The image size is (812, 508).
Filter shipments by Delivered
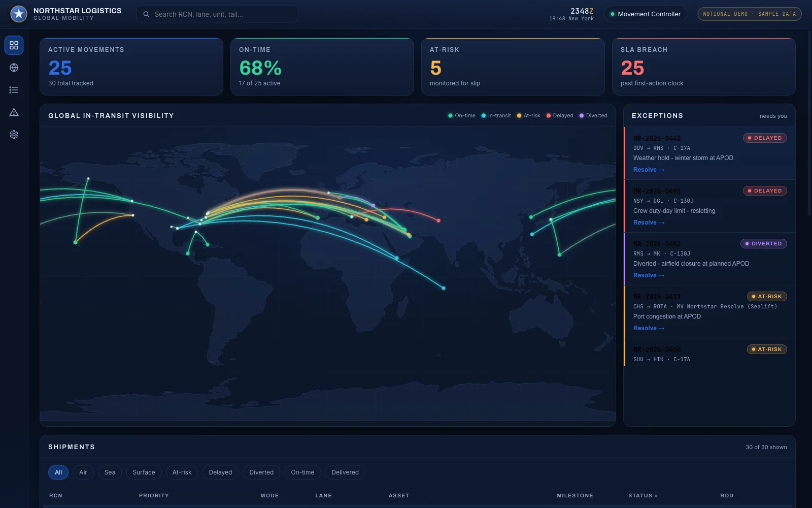(x=345, y=472)
